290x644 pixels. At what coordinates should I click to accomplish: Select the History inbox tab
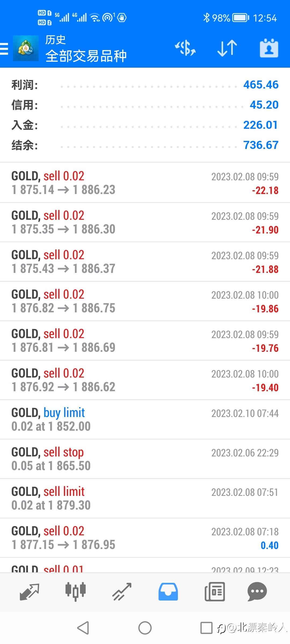pyautogui.click(x=168, y=592)
